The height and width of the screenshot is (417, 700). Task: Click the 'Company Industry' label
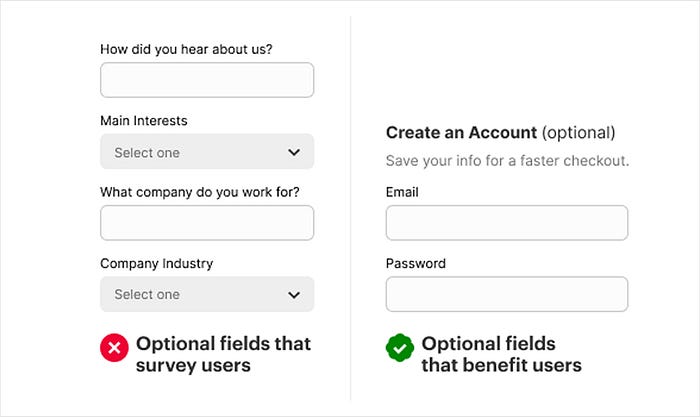point(156,264)
